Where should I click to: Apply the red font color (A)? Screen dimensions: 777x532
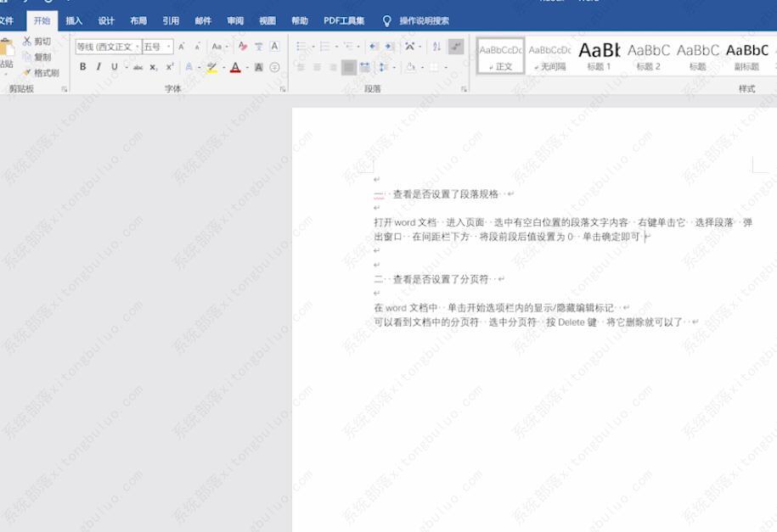point(235,67)
